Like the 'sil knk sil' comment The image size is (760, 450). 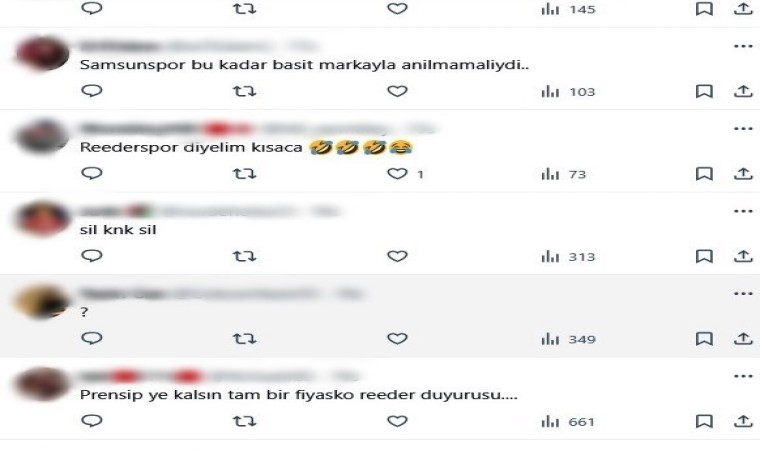(x=397, y=256)
